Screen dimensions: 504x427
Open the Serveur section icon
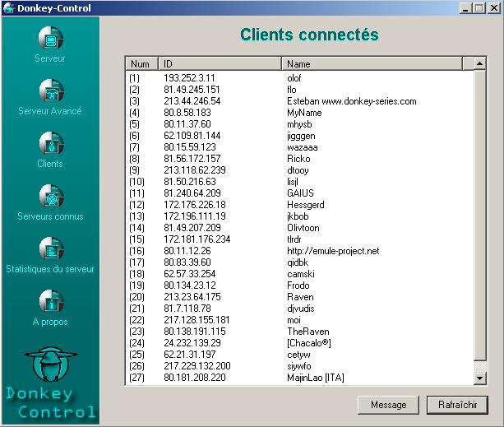pos(51,39)
